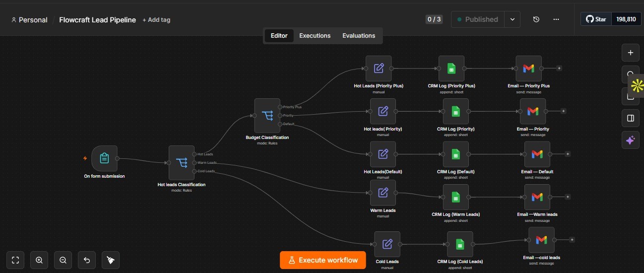
Task: Click the Cold Leads output connector
Action: point(194,171)
